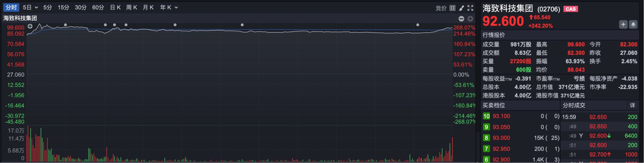Click the last event dot marker on chart
644x163 pixels.
point(418,25)
